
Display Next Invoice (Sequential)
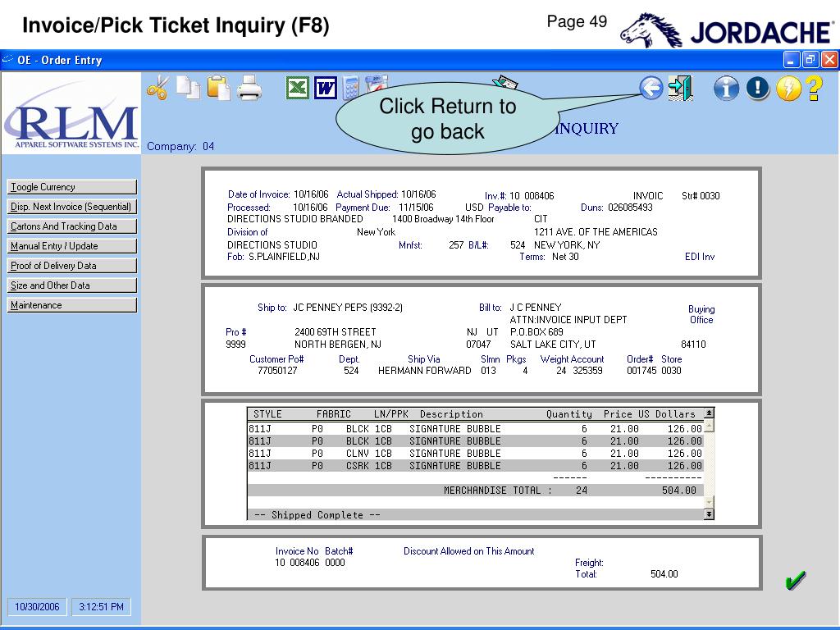pyautogui.click(x=72, y=207)
